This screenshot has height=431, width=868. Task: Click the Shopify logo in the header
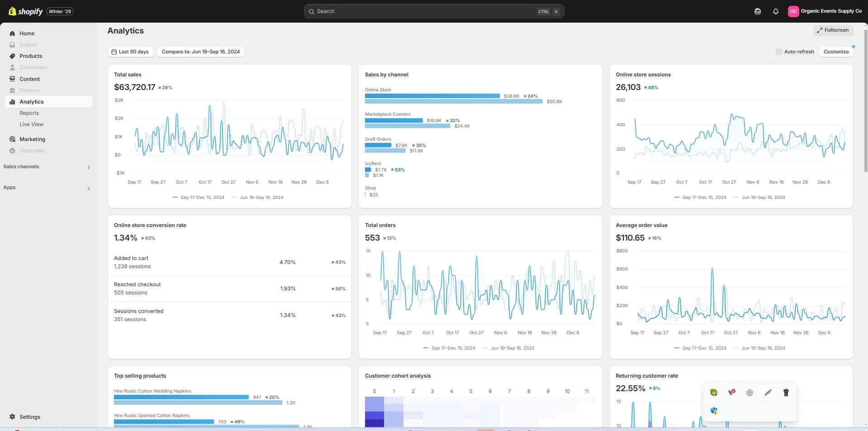[x=26, y=11]
